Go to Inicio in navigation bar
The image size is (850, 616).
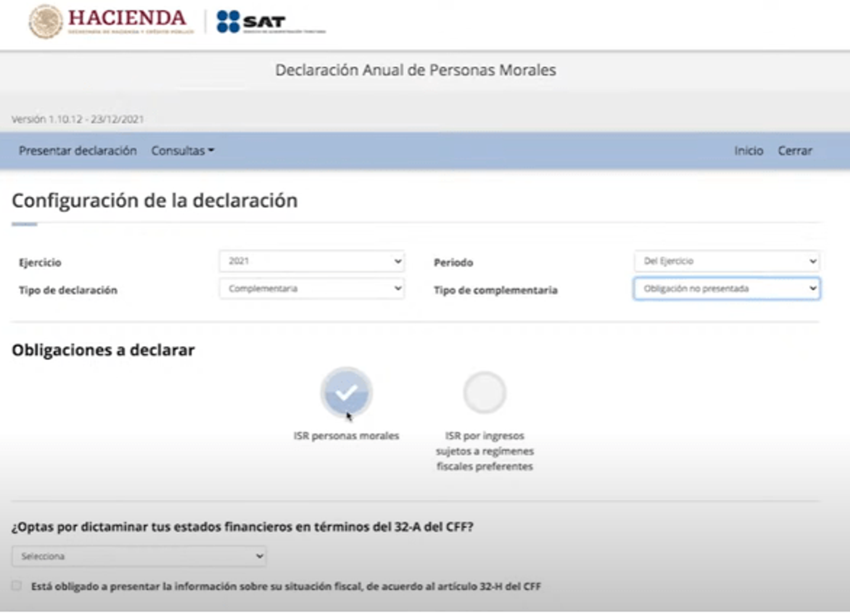pos(748,151)
